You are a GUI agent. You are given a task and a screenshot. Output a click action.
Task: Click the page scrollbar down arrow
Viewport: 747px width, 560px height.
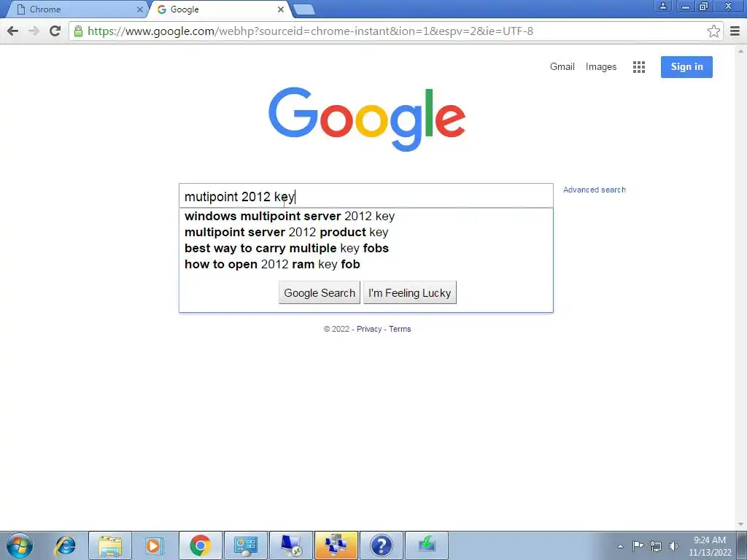[741, 524]
